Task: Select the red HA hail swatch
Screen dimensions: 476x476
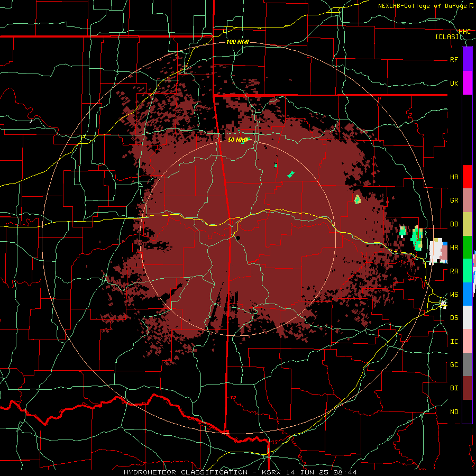Action: coord(467,177)
